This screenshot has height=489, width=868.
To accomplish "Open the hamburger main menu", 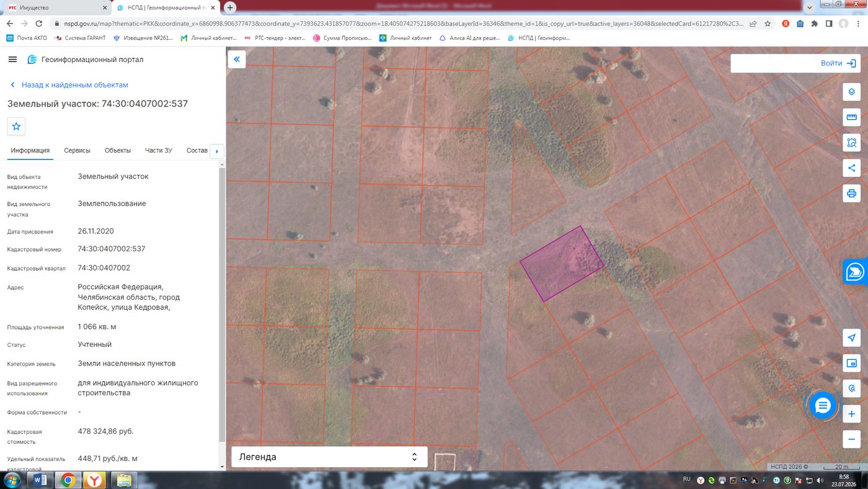I will [x=12, y=60].
